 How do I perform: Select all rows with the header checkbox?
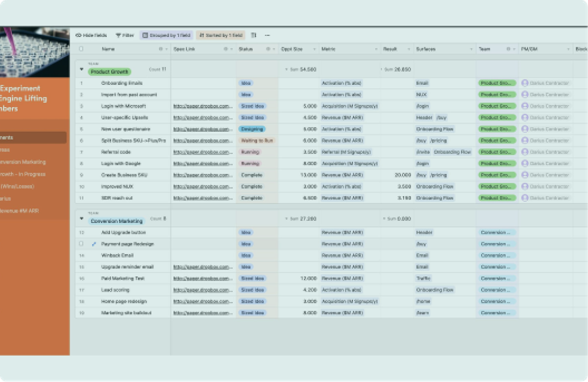80,49
